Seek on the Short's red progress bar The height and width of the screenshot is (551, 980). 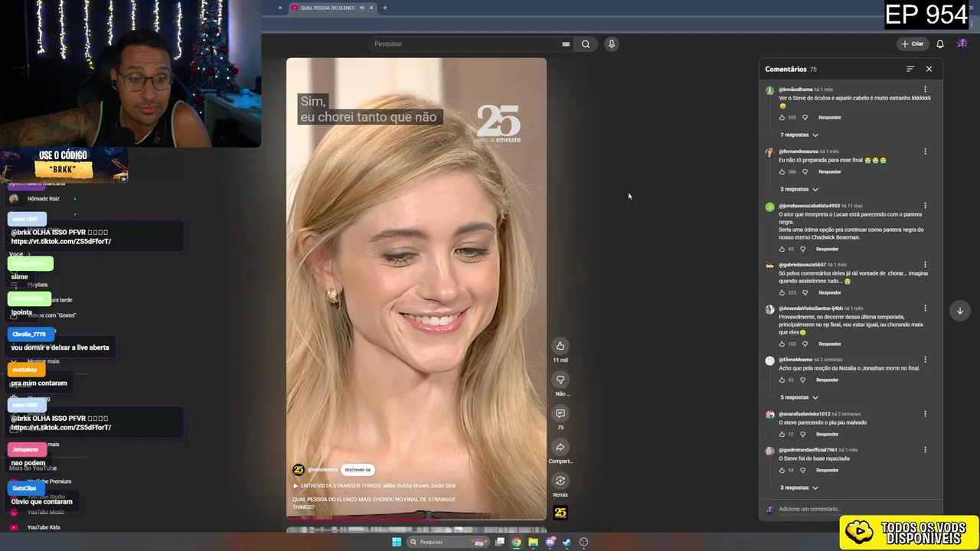[416, 519]
